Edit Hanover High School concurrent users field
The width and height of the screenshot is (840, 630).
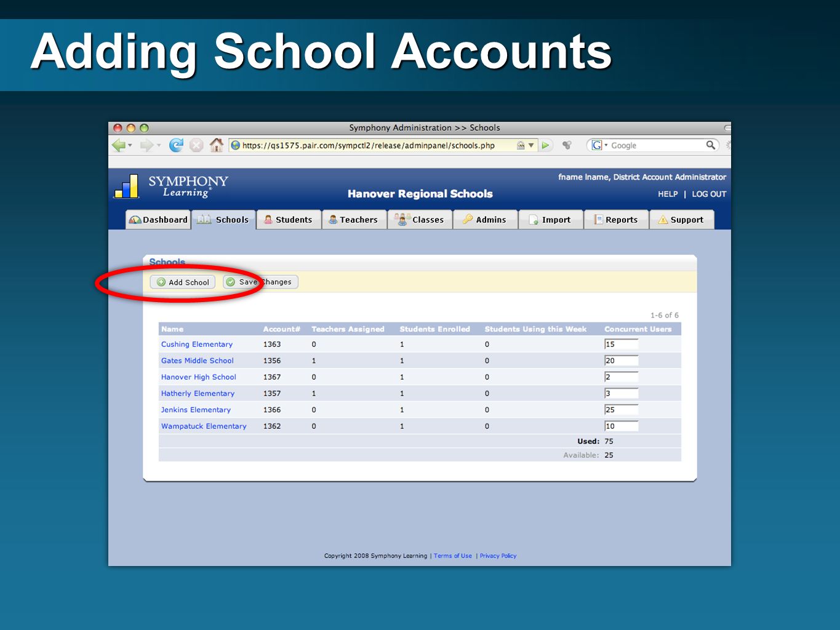point(621,377)
